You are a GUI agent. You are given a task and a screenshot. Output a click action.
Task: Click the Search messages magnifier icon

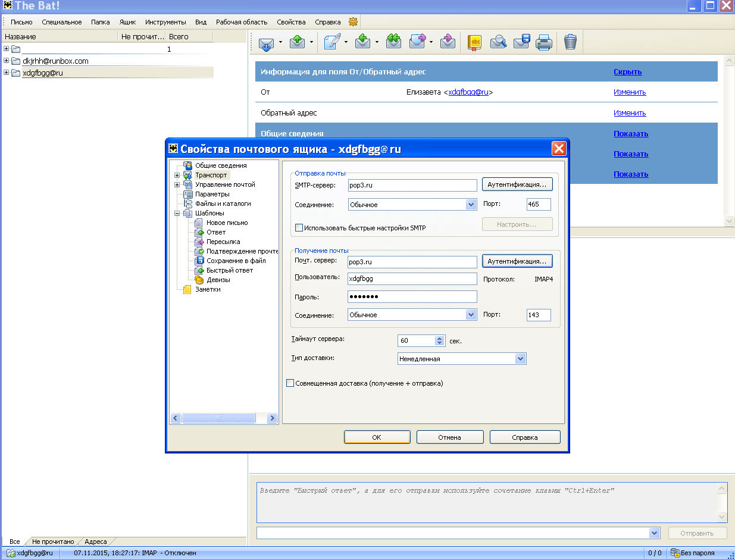pyautogui.click(x=498, y=42)
